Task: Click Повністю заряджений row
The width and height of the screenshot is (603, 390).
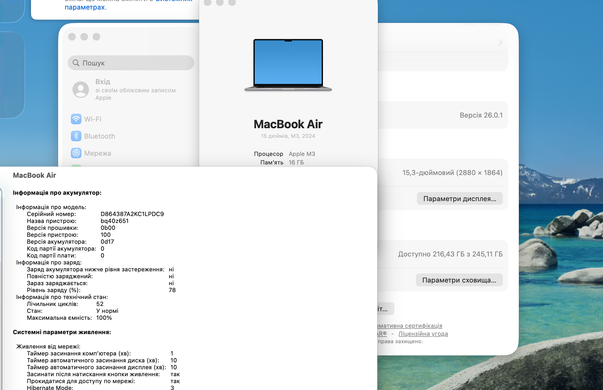Action: click(x=100, y=276)
